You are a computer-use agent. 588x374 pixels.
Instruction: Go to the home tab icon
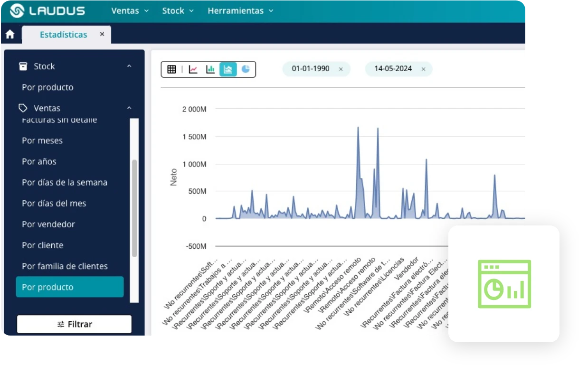tap(10, 35)
